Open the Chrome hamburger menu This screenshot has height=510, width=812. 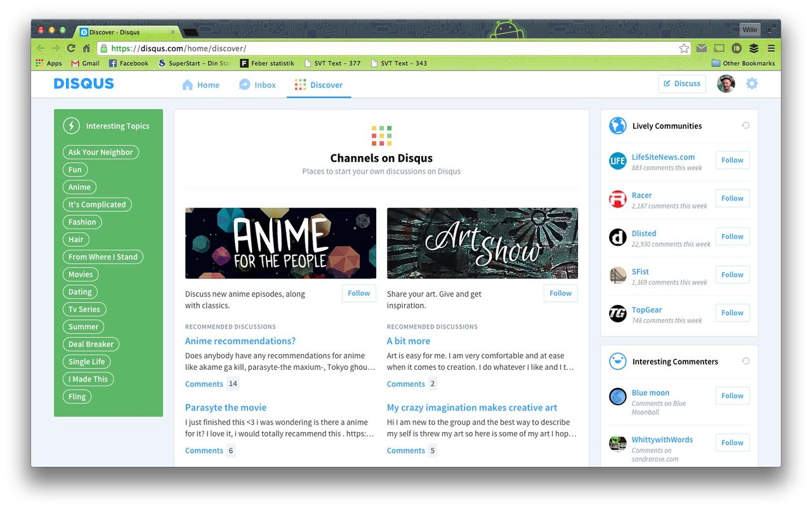771,48
